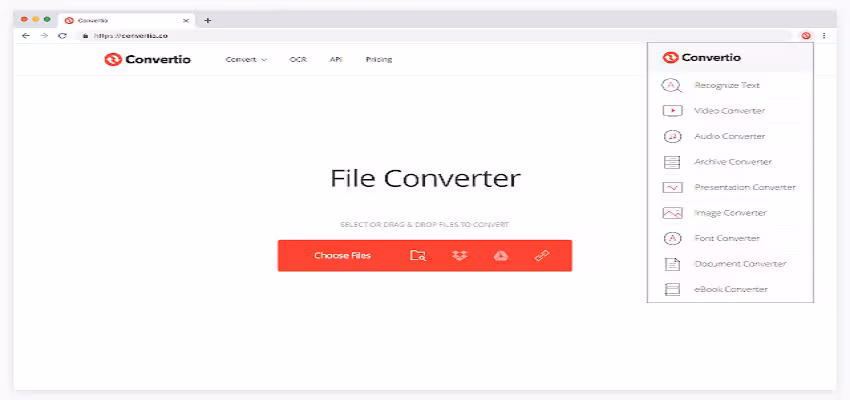
Task: Click the Presentation Converter icon
Action: click(672, 188)
